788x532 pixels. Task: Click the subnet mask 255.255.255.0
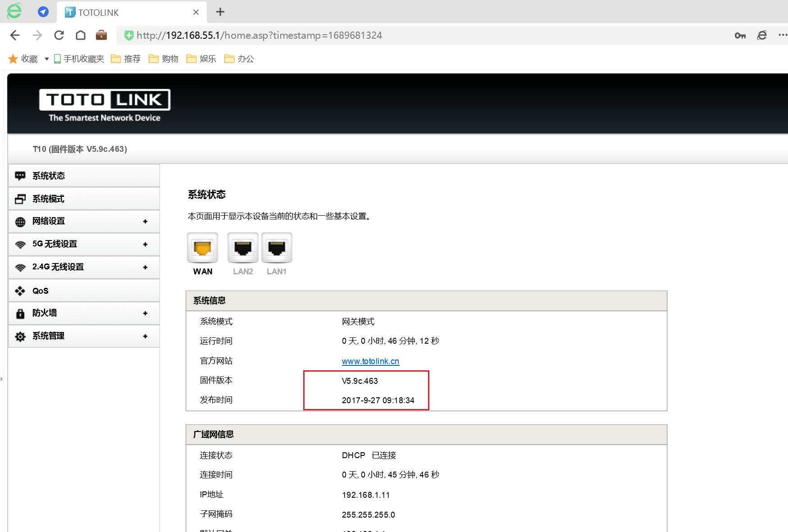[x=369, y=515]
